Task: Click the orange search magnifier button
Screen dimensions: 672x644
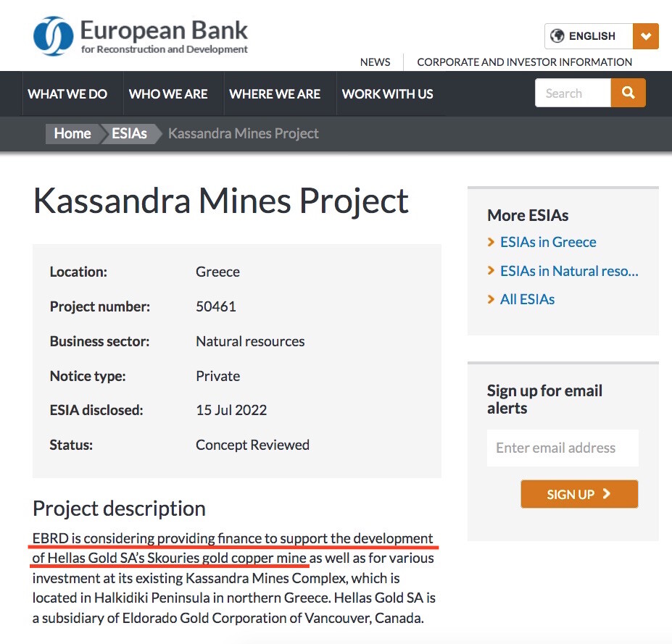Action: pyautogui.click(x=628, y=93)
